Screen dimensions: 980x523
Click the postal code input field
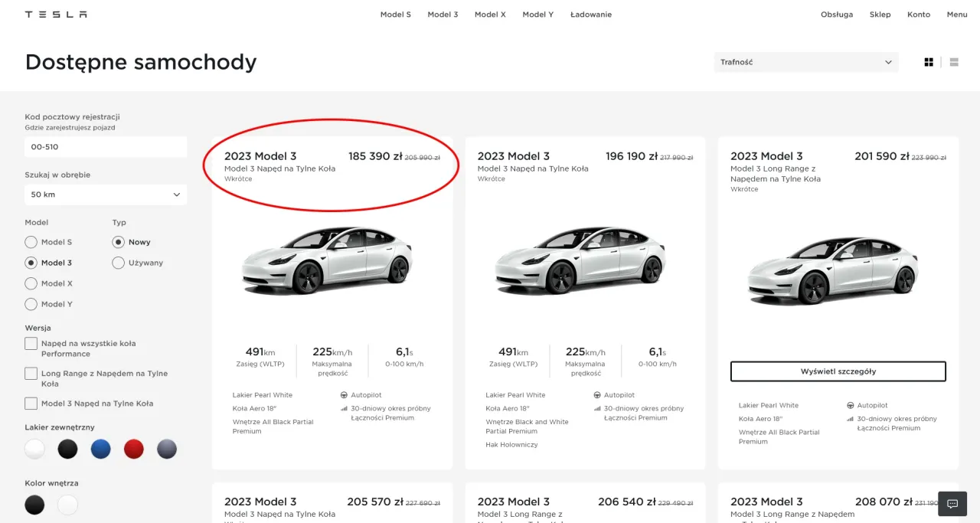coord(105,146)
